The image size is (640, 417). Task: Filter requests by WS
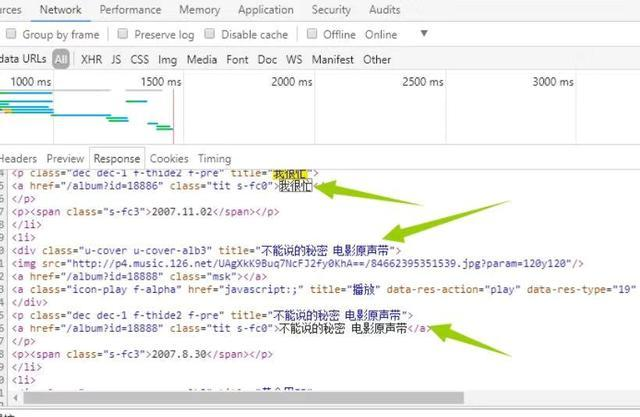pos(294,60)
